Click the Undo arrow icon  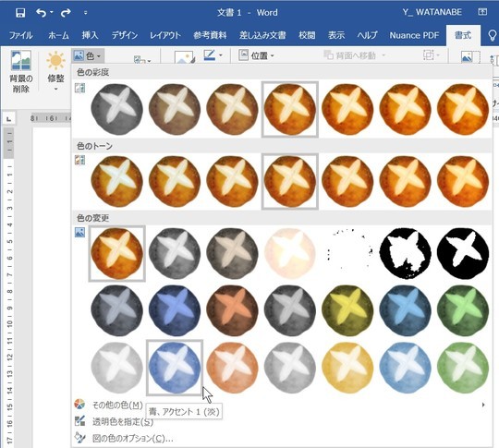click(42, 13)
